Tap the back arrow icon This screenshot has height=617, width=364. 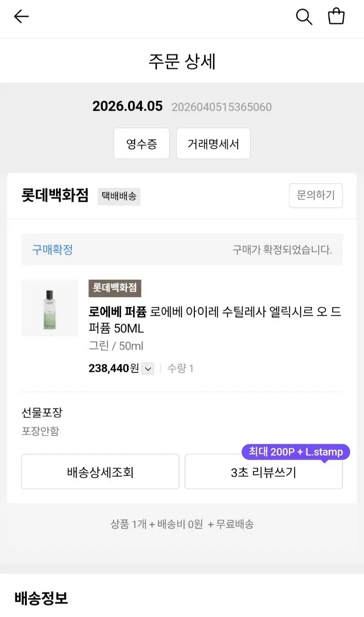point(22,17)
